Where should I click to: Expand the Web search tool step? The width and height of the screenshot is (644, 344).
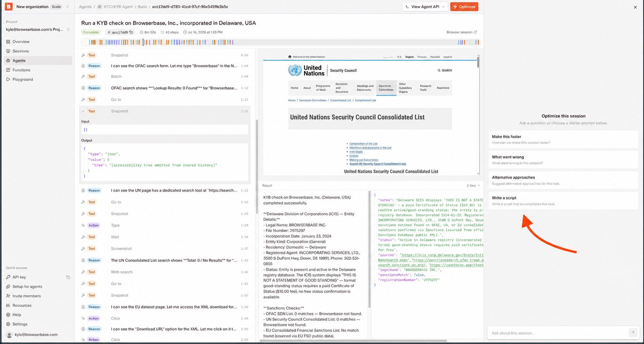pyautogui.click(x=165, y=272)
